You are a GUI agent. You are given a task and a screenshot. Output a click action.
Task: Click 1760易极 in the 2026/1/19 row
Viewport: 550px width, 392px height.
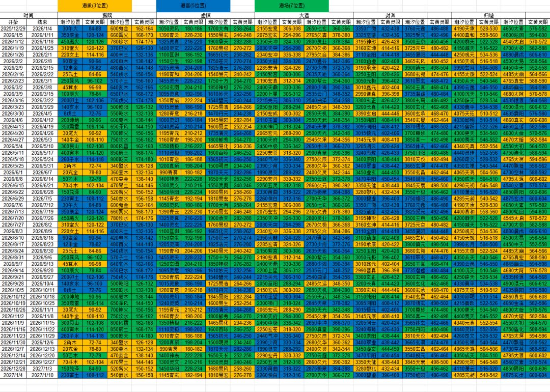[x=218, y=48]
